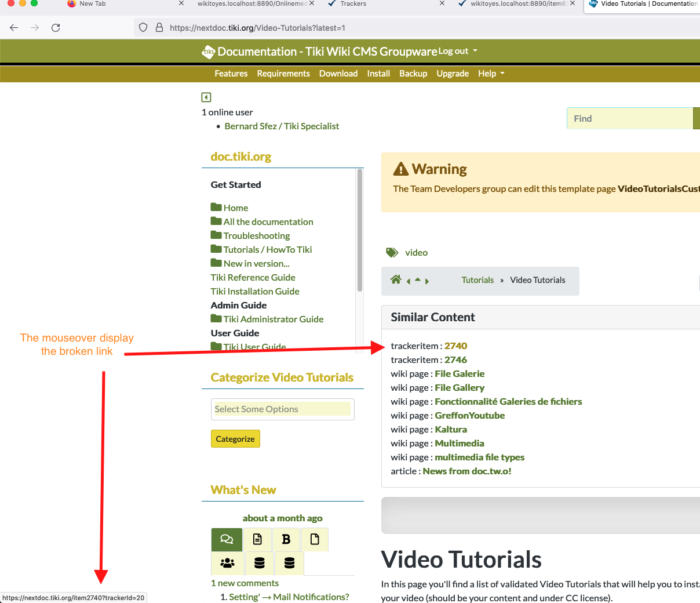Open the File Gallery wiki page
Viewport: 700px width, 603px height.
pos(460,387)
